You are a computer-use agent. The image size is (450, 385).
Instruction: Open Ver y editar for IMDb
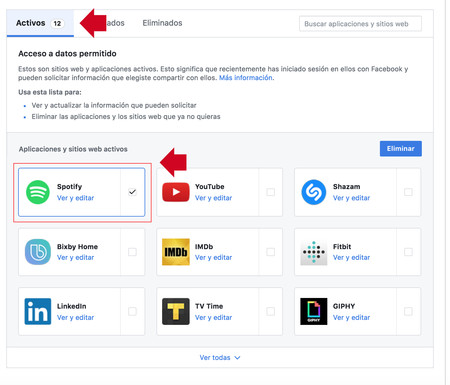[213, 258]
